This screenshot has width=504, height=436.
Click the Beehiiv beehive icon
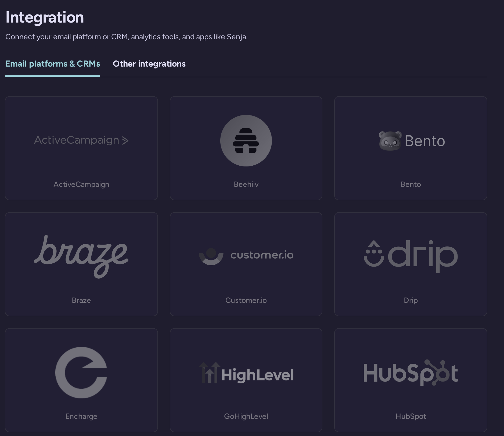click(x=246, y=141)
